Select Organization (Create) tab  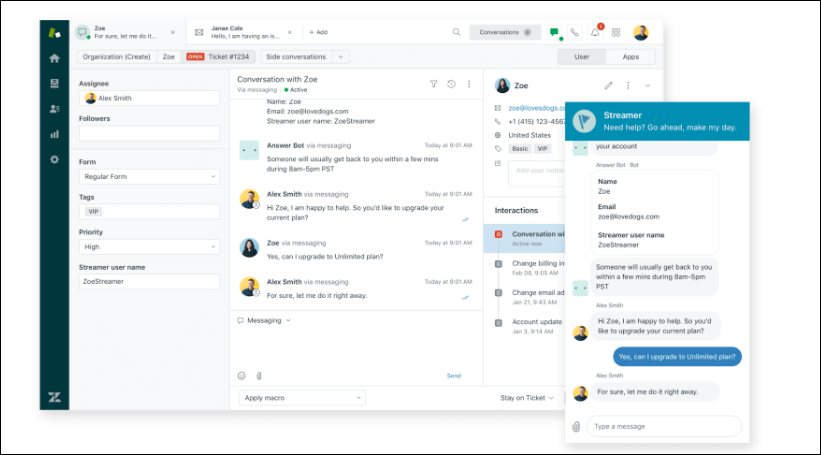pos(116,57)
